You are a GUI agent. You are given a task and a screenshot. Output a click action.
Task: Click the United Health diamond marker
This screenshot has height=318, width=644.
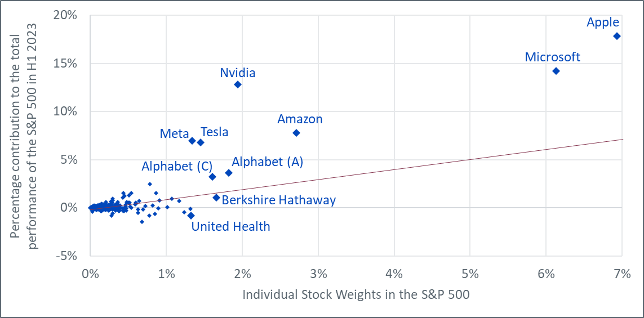click(x=191, y=216)
